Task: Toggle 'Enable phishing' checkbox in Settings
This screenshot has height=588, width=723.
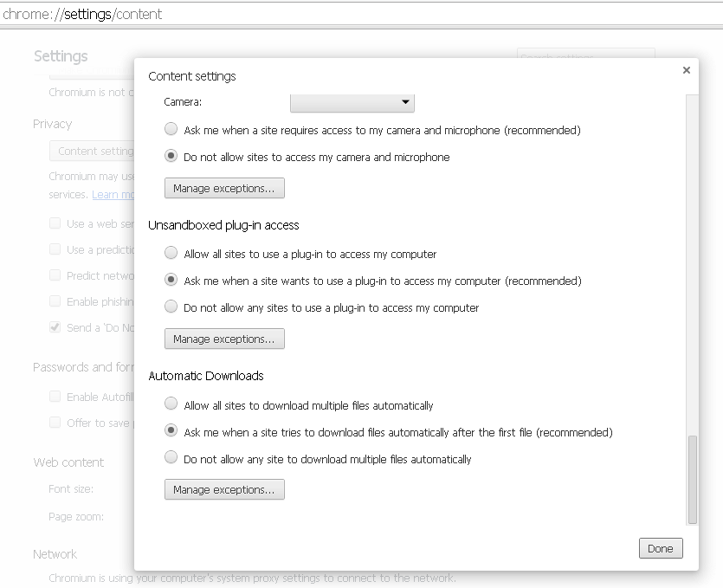Action: [x=55, y=301]
